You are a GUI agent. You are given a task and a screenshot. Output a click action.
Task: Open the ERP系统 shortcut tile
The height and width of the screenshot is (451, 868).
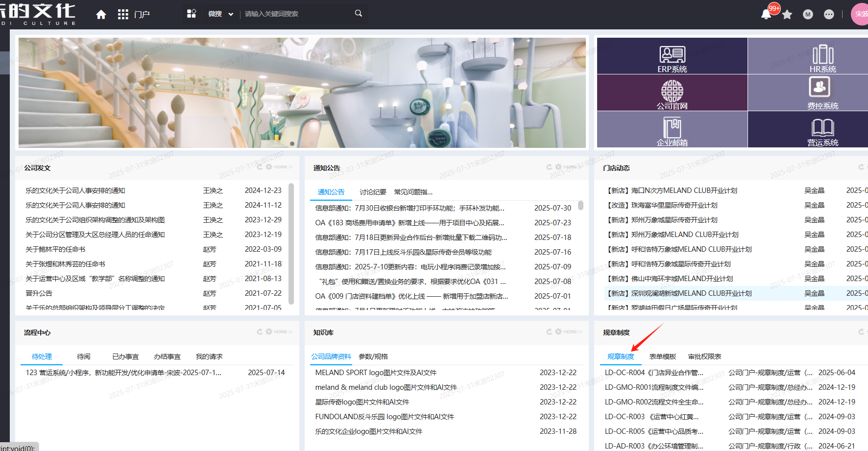point(672,56)
